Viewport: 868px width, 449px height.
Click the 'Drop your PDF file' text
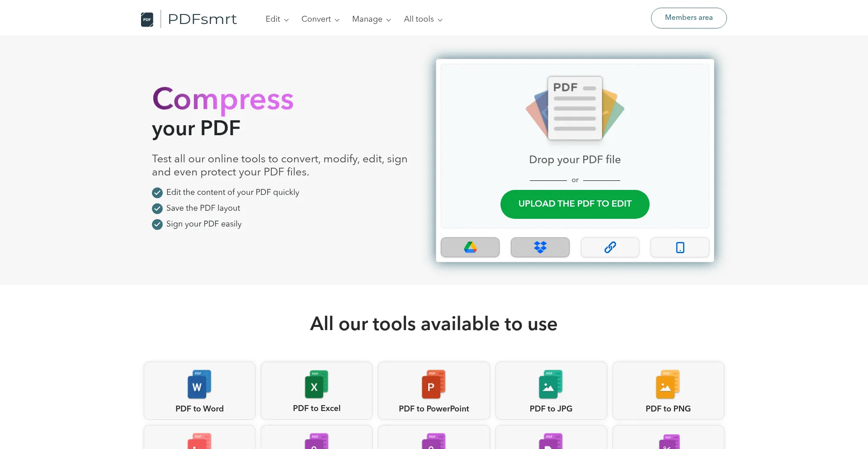point(575,160)
